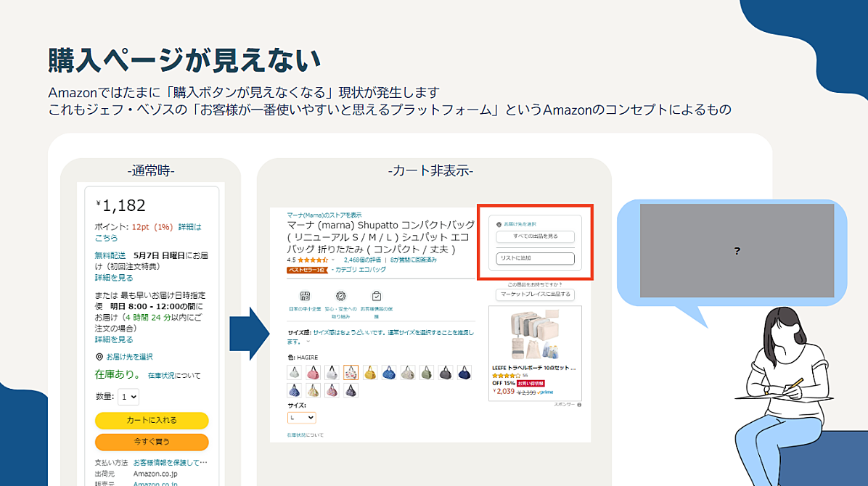Click the スポンサー info icon

[x=580, y=405]
